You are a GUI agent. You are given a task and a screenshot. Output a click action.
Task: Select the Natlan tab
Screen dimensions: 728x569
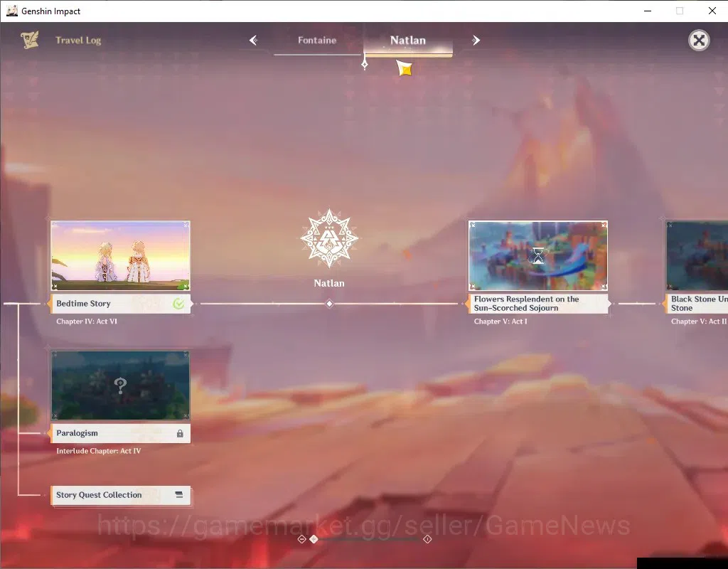click(407, 41)
